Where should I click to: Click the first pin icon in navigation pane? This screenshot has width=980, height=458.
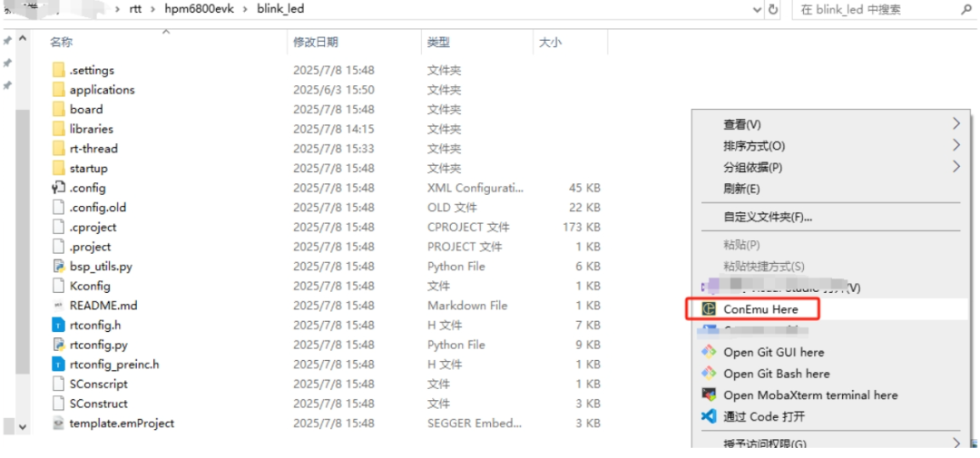pos(7,41)
